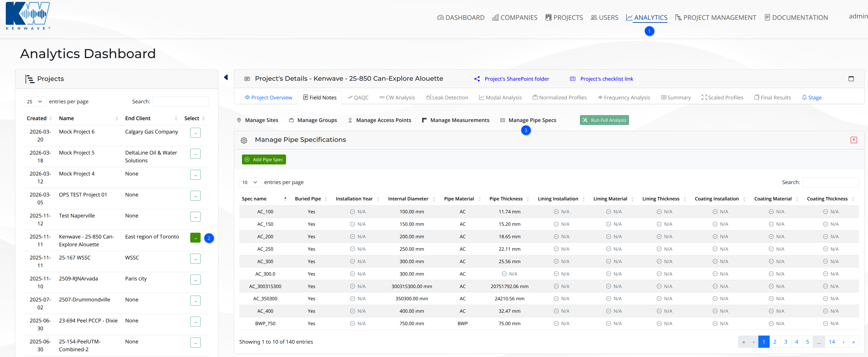
Task: Click the Kenwave logo
Action: click(28, 16)
